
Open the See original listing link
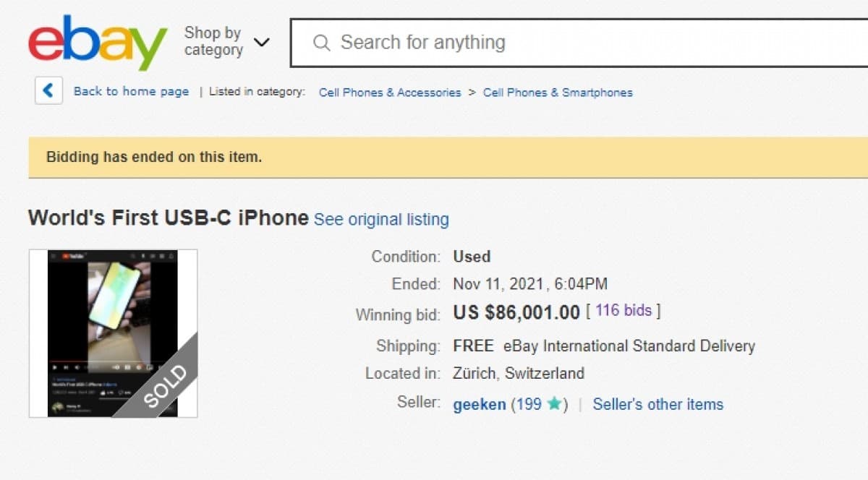pos(381,219)
